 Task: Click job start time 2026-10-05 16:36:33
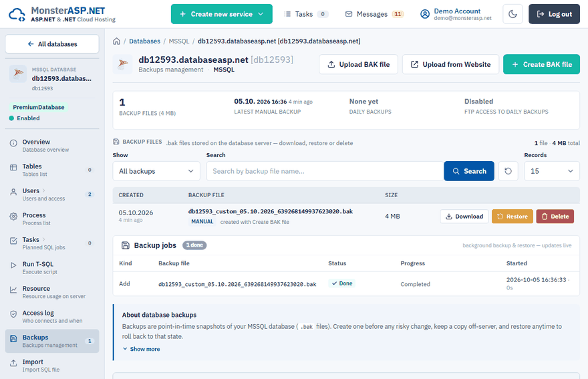tap(536, 280)
